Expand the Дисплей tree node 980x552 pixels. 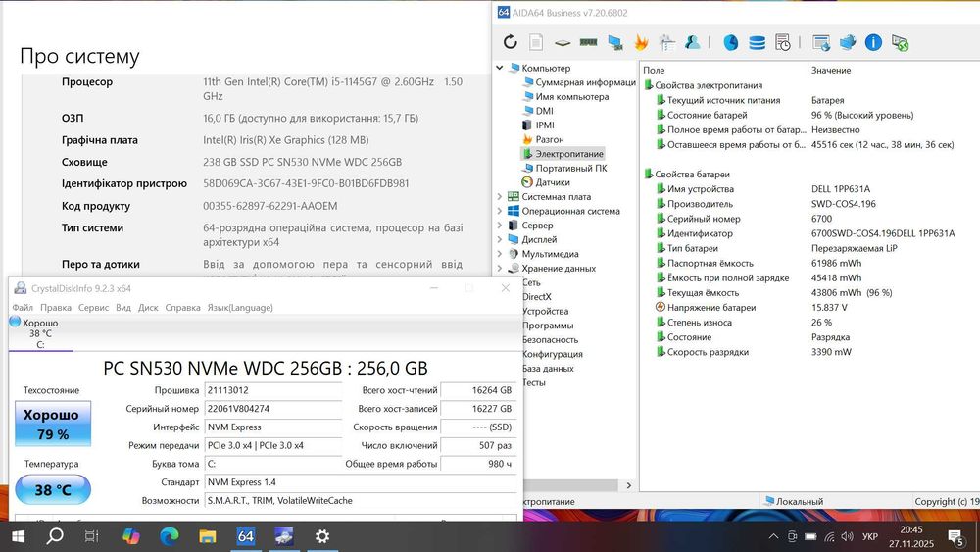point(500,239)
